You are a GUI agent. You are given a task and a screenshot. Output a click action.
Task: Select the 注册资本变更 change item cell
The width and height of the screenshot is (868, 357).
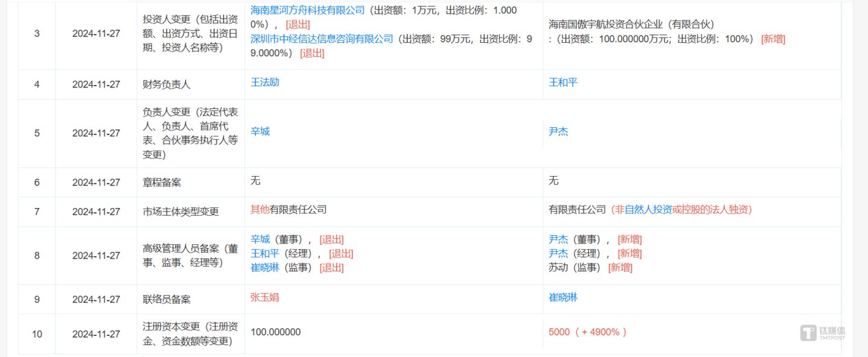[190, 332]
